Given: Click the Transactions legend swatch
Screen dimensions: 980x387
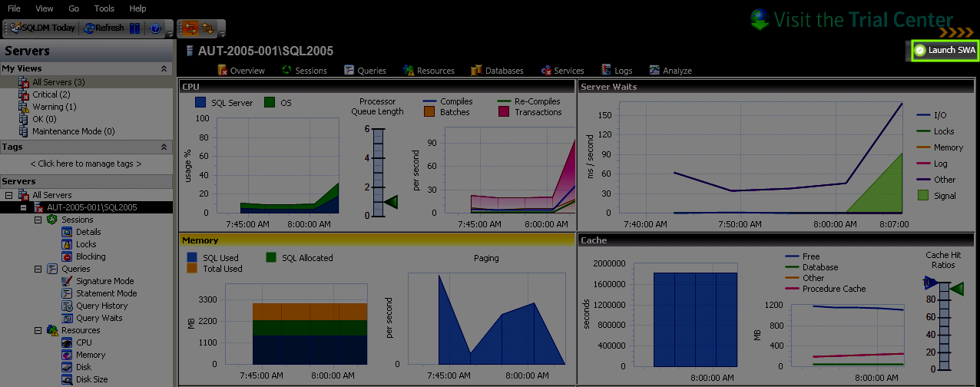Looking at the screenshot, I should pos(505,112).
